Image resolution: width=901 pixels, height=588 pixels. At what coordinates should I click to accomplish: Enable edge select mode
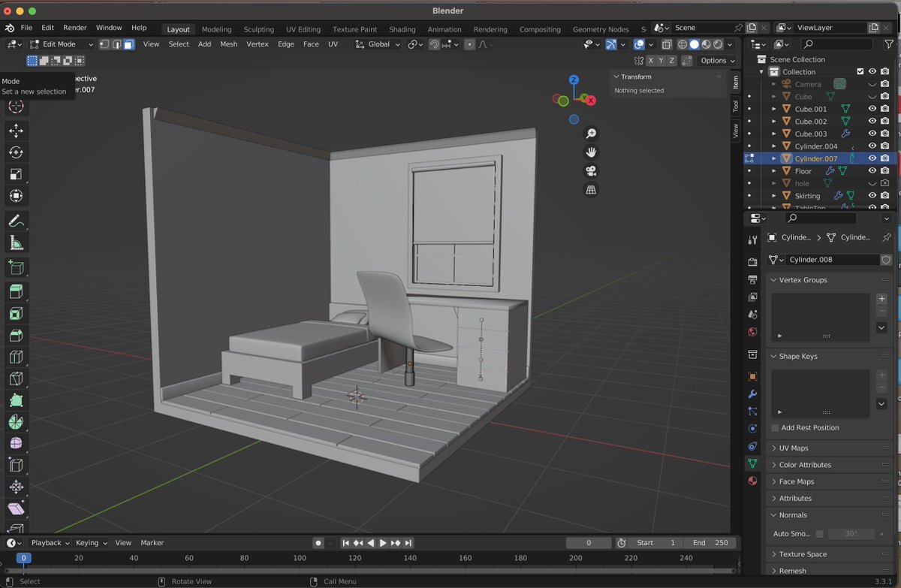click(117, 44)
